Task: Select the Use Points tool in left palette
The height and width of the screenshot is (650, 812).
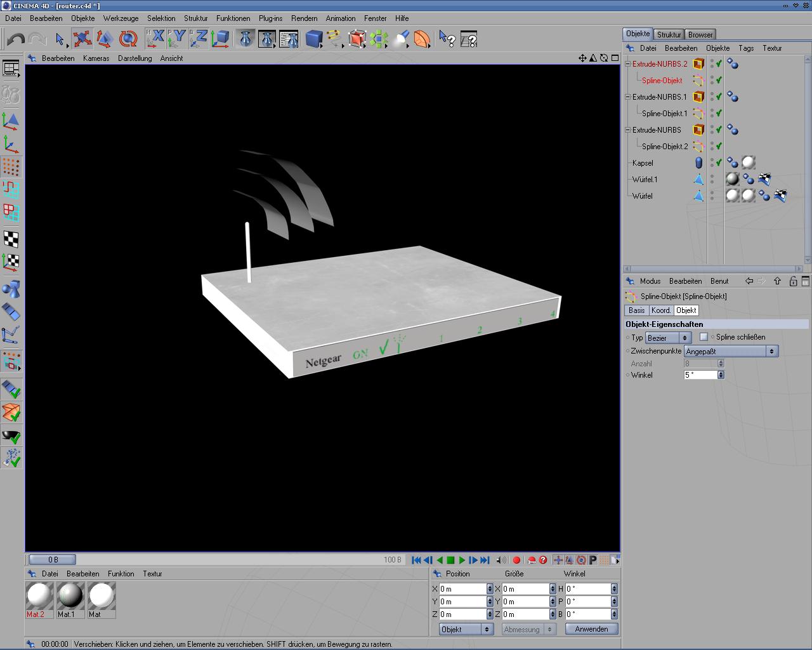Action: click(x=11, y=167)
